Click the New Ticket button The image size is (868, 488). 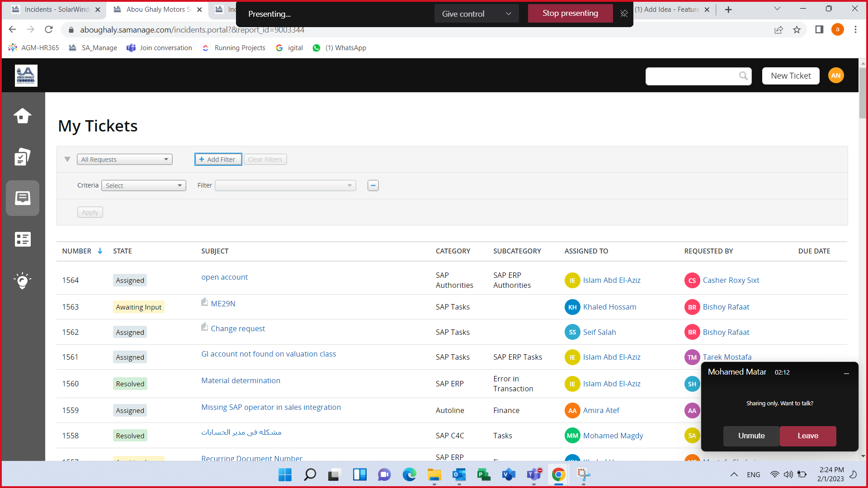790,76
